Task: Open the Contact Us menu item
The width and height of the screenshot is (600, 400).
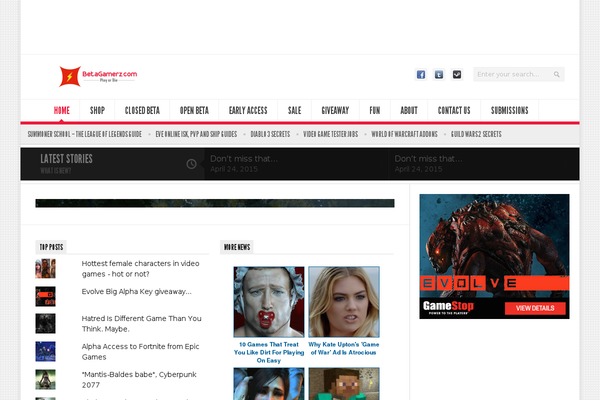Action: 454,111
